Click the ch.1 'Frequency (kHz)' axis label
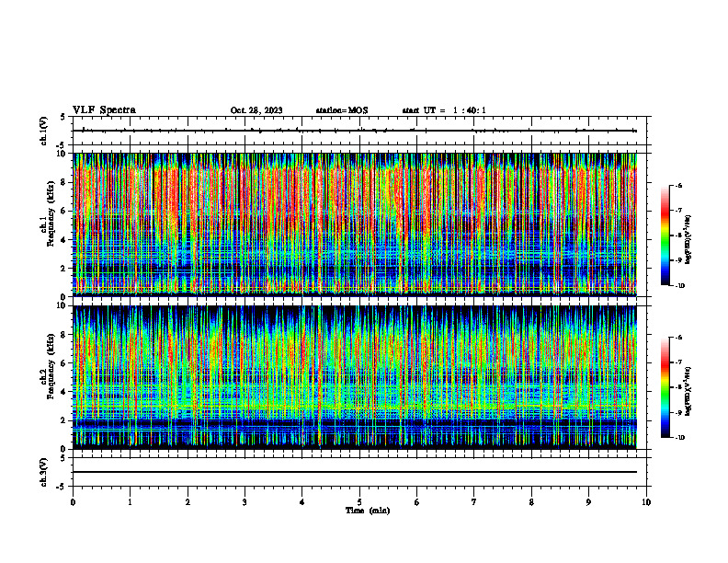Screen dimensions: 728x563 point(51,213)
